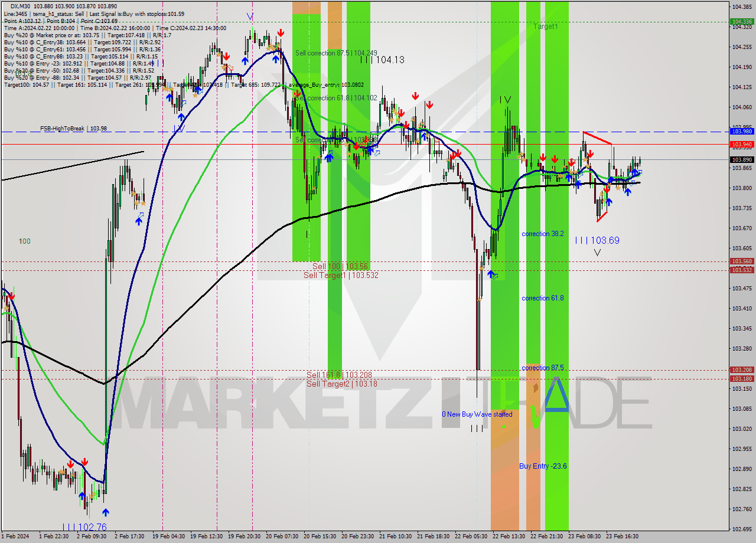The width and height of the screenshot is (756, 543).
Task: Select the 'Sell 161.8 | 103.208' label
Action: click(339, 375)
